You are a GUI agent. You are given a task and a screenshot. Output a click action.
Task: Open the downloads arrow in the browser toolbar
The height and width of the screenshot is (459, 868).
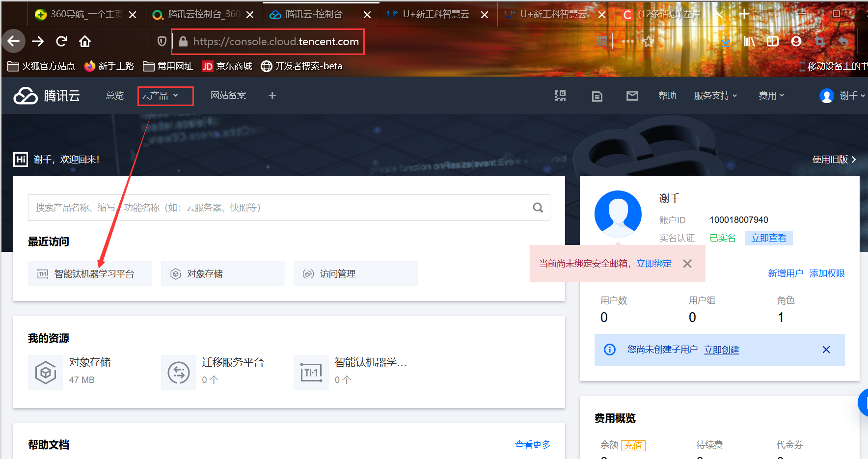(726, 41)
